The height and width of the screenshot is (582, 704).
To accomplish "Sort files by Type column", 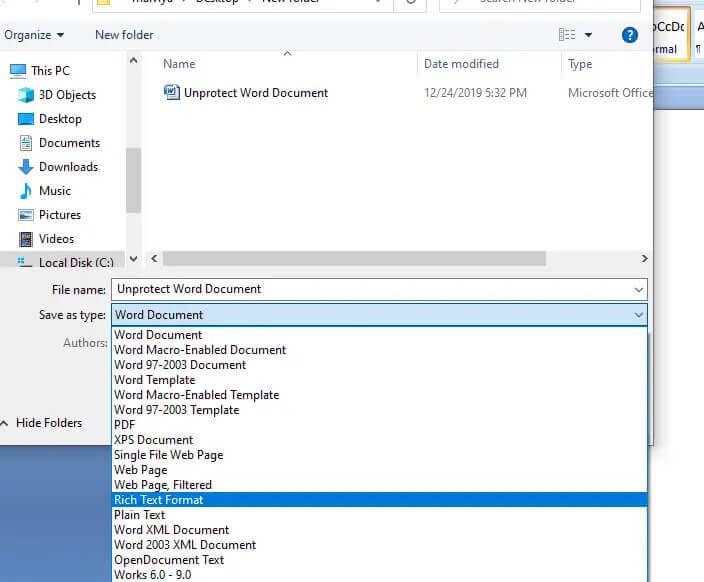I will pos(580,64).
